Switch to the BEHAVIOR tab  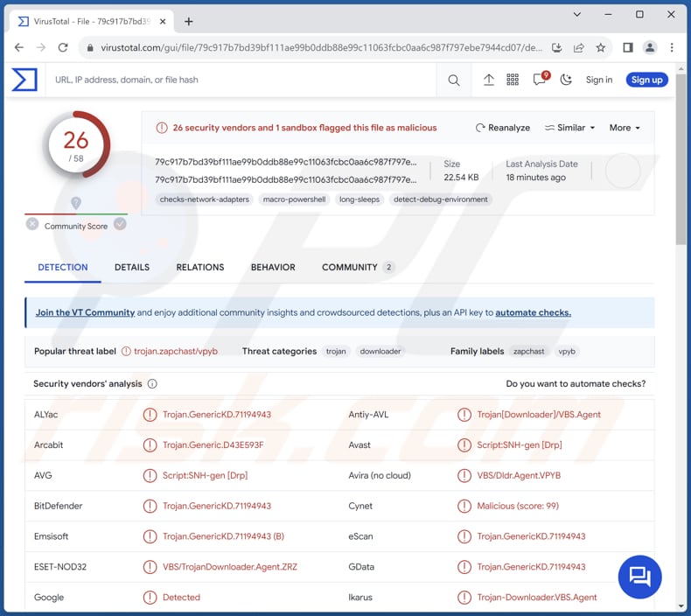point(273,267)
